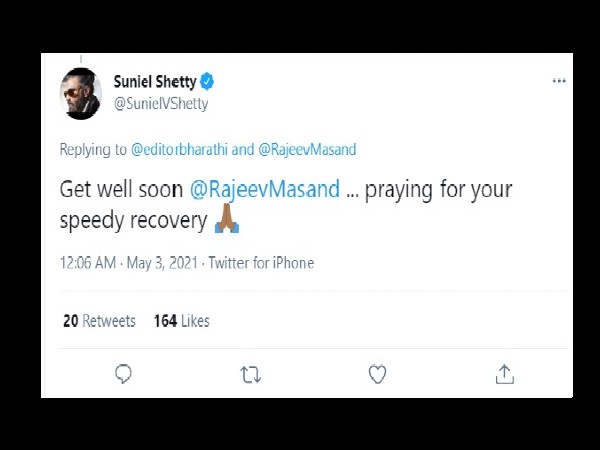
Task: Click the reply speech bubble icon
Action: (x=123, y=374)
